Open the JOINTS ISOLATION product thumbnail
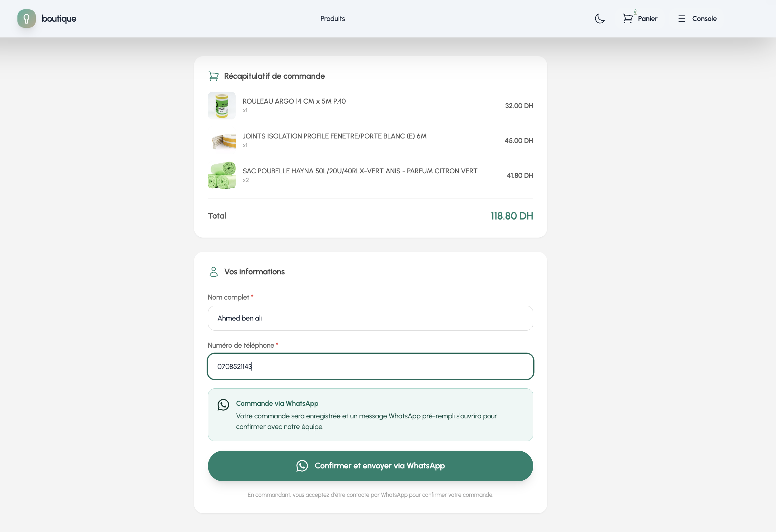This screenshot has height=532, width=776. pyautogui.click(x=222, y=141)
